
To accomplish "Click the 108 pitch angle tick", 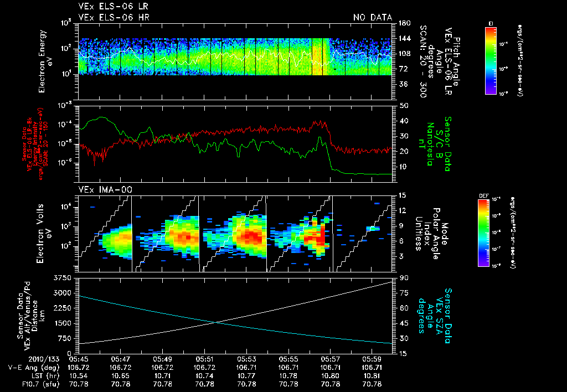I will click(405, 54).
